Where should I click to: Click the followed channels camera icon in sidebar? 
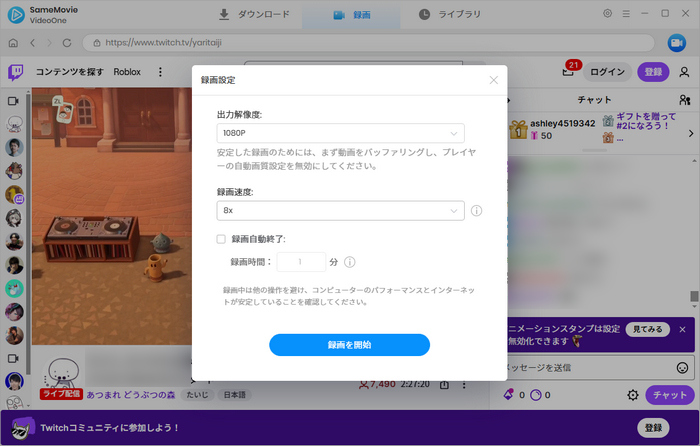pyautogui.click(x=13, y=101)
